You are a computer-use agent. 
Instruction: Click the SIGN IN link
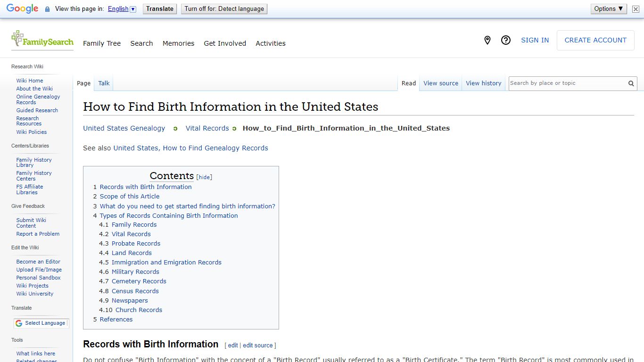pyautogui.click(x=535, y=41)
